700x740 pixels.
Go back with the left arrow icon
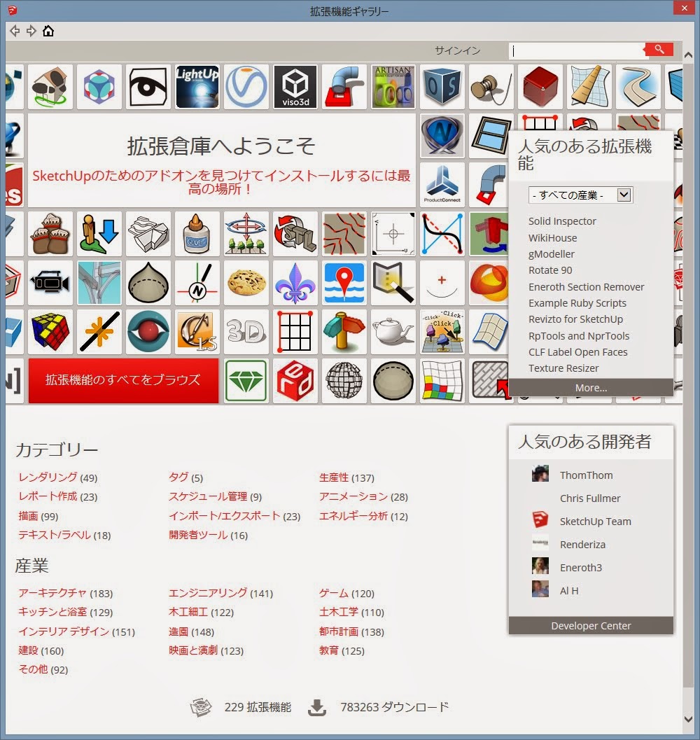point(15,31)
